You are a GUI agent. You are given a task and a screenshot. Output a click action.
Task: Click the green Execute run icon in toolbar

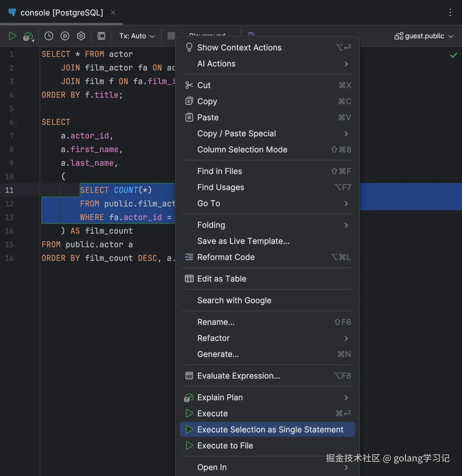point(12,36)
